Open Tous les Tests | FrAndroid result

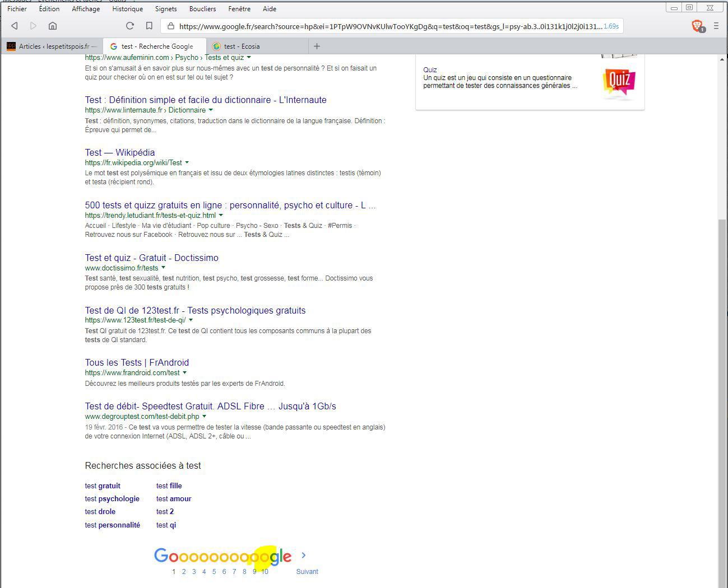[x=137, y=362]
